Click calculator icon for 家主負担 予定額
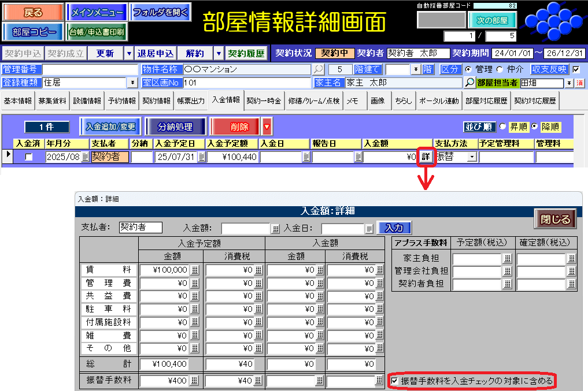The width and height of the screenshot is (588, 391). tap(507, 258)
